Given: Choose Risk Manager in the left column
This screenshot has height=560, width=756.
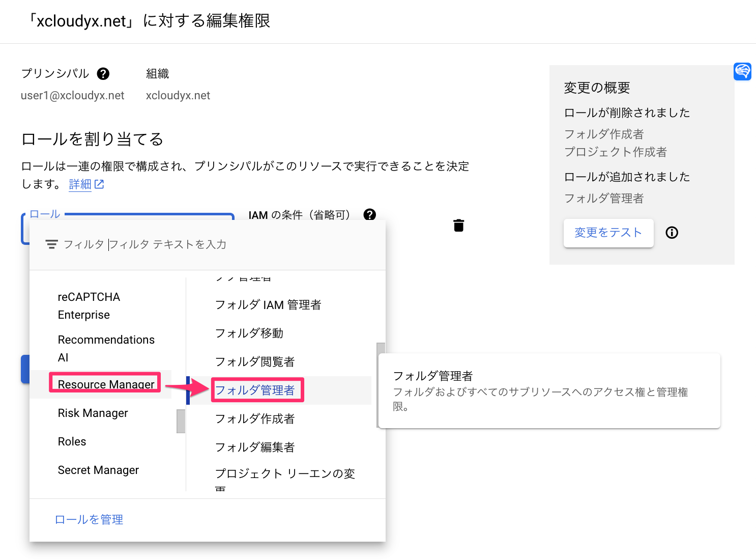Looking at the screenshot, I should 93,413.
